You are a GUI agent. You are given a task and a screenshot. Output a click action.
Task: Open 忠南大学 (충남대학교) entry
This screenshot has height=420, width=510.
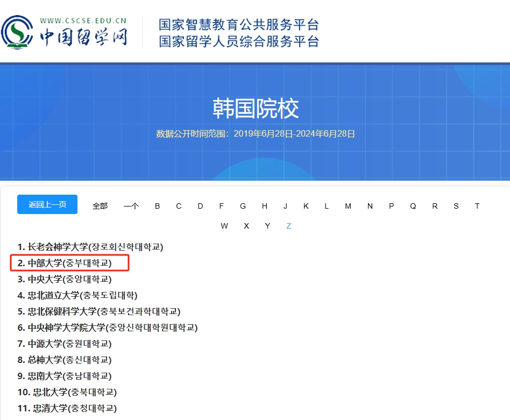[x=65, y=376]
